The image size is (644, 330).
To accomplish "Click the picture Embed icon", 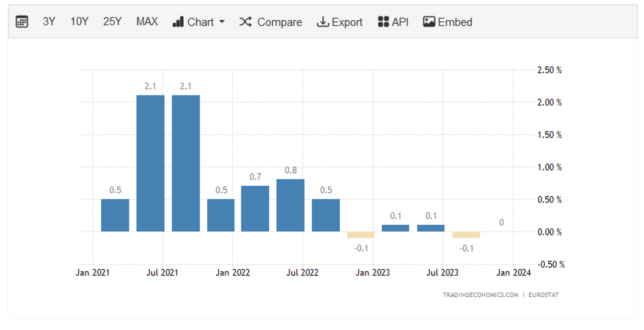I will tap(429, 22).
